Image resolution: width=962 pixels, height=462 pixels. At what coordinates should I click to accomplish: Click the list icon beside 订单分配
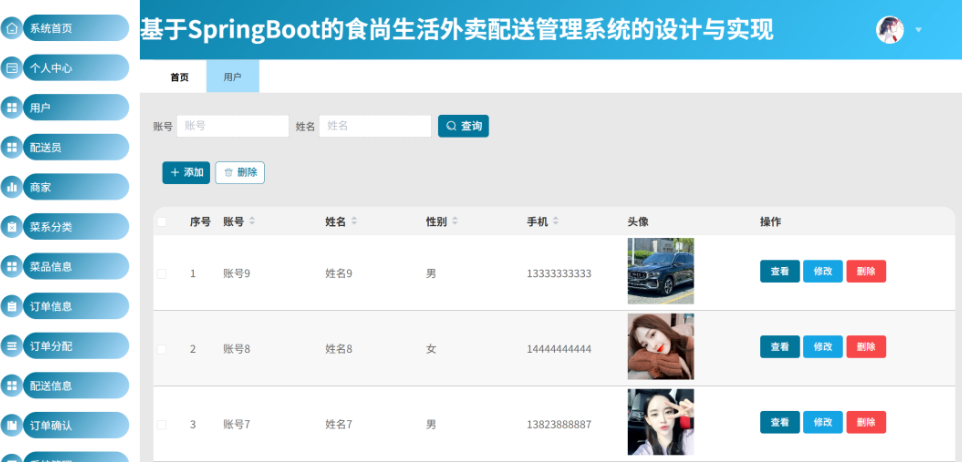click(x=11, y=346)
